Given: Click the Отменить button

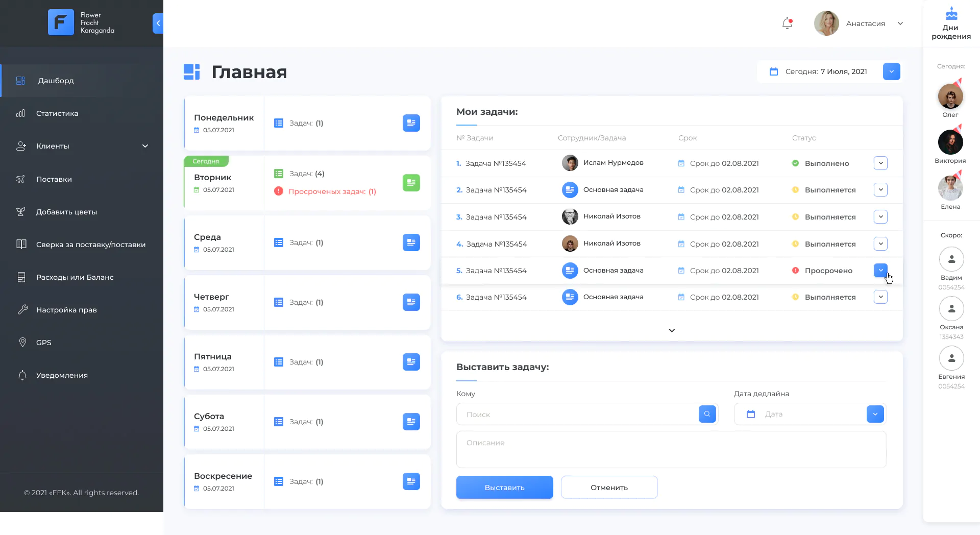Looking at the screenshot, I should pos(609,488).
